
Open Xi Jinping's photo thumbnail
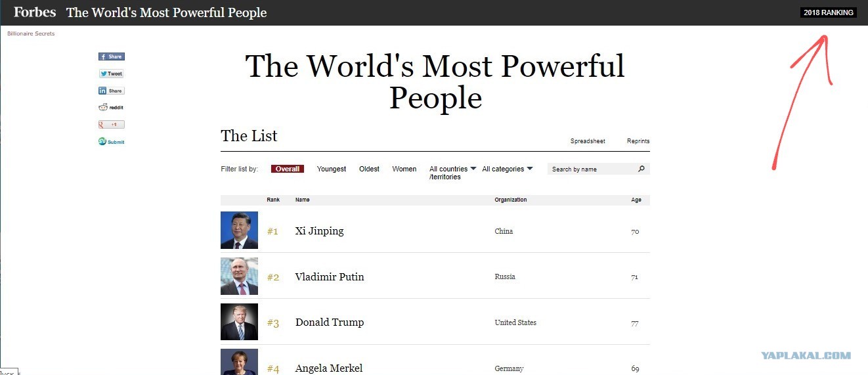(x=239, y=230)
